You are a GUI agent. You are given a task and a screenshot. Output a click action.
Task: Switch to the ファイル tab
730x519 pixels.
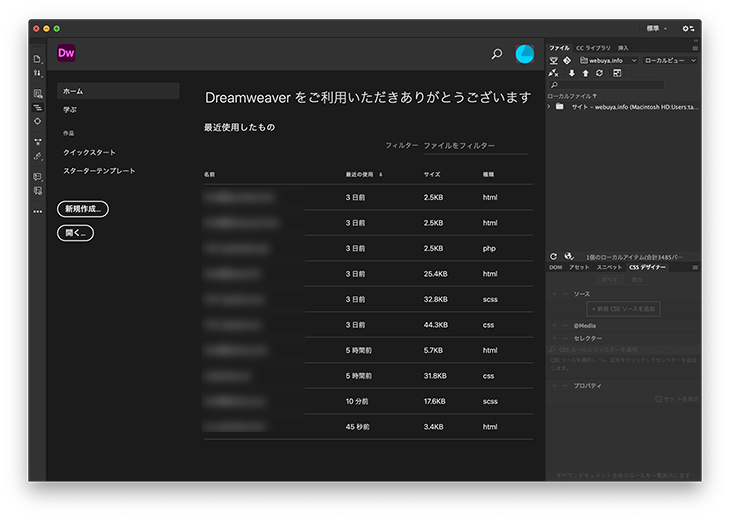[x=559, y=48]
